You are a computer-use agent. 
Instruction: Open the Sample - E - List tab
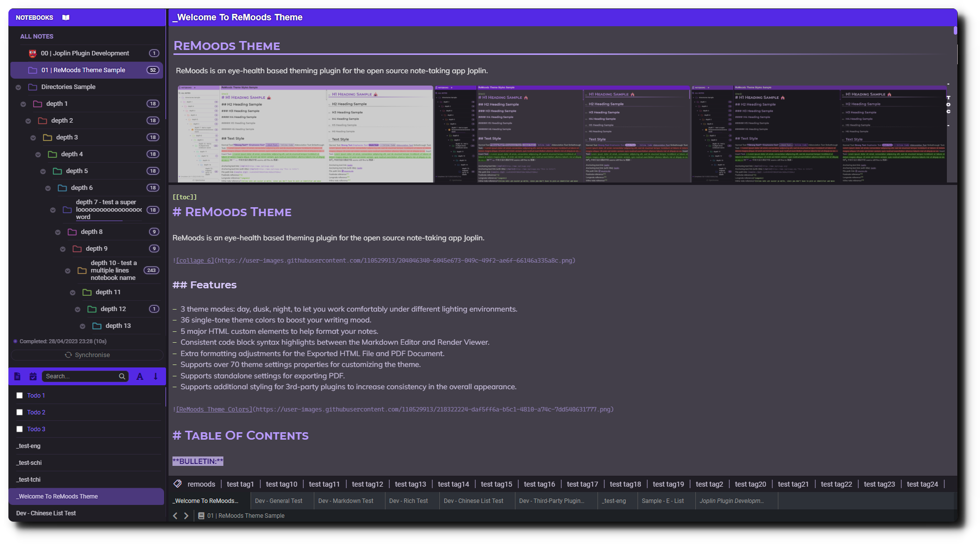(662, 500)
